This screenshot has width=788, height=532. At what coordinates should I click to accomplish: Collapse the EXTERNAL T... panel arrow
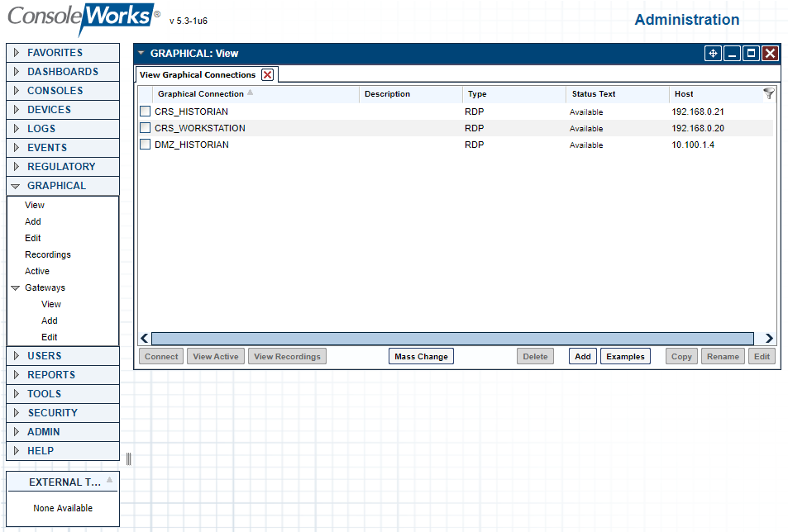(x=109, y=480)
